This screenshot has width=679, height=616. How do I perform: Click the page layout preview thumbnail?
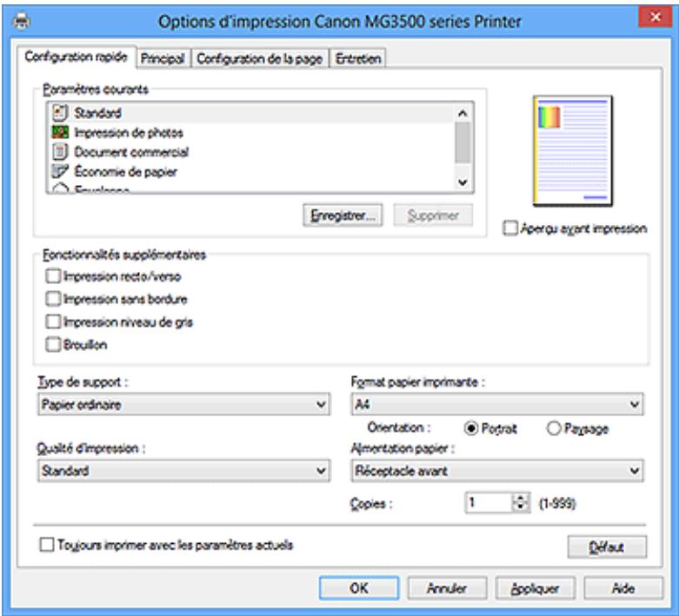click(x=572, y=150)
